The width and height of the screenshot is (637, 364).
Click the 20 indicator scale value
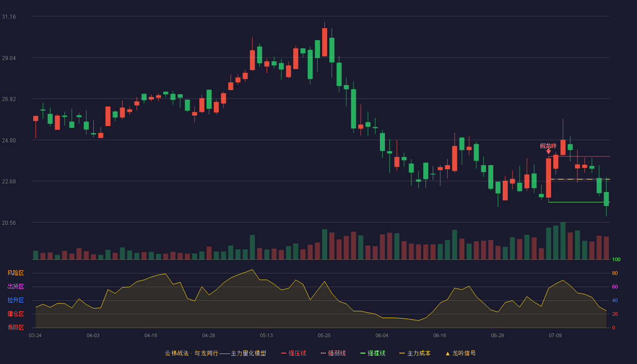tap(615, 314)
